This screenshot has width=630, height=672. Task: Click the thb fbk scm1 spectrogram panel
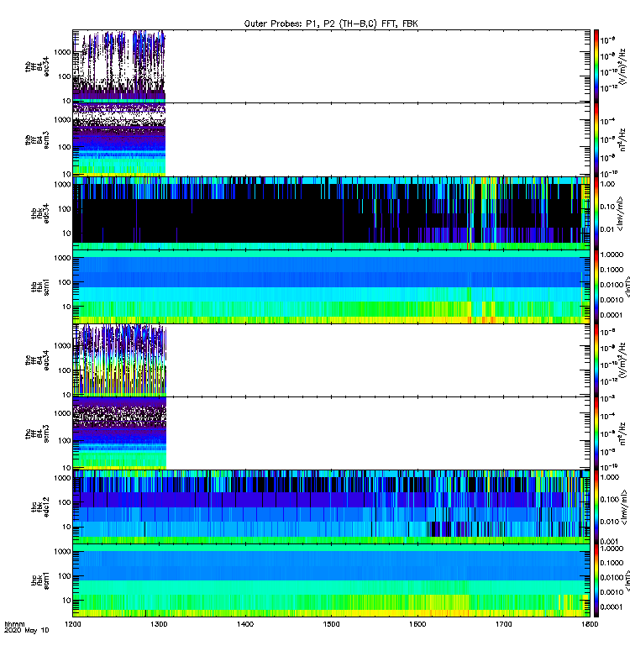click(x=331, y=286)
